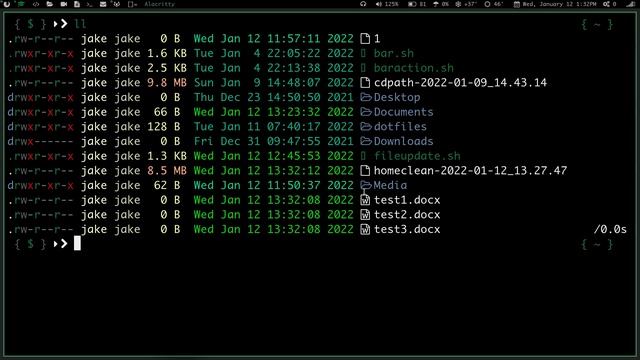Click the date Wed, January 12 1:32PM
Image resolution: width=640 pixels, height=360 pixels.
tap(560, 4)
